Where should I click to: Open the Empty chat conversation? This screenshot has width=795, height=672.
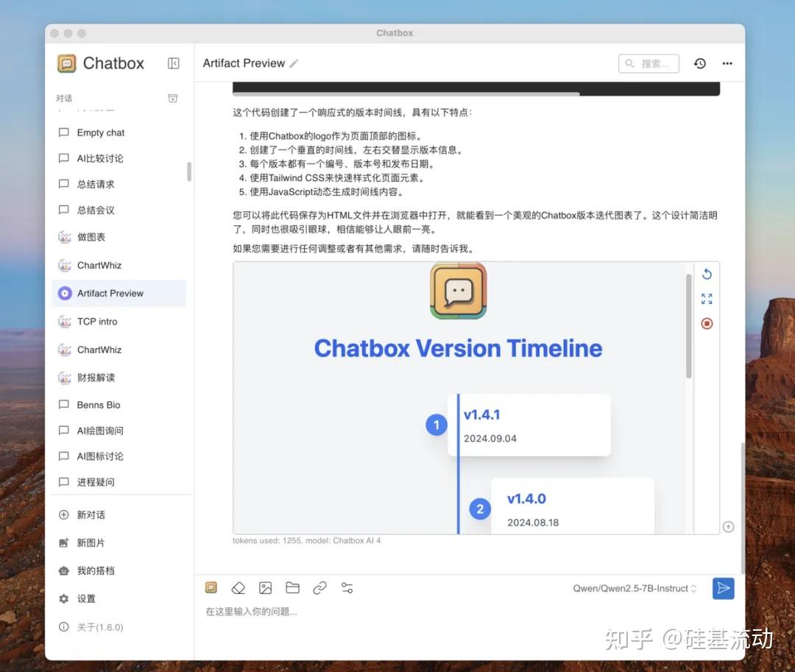[99, 132]
